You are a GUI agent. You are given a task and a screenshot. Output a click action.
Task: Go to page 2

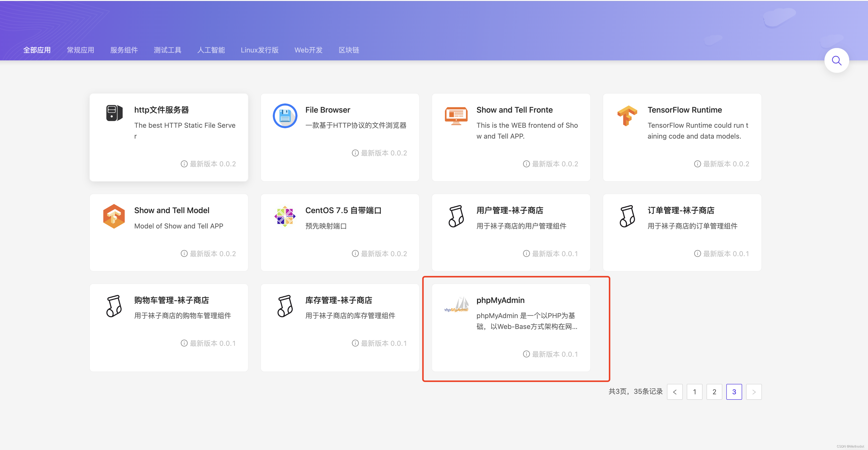(x=714, y=392)
